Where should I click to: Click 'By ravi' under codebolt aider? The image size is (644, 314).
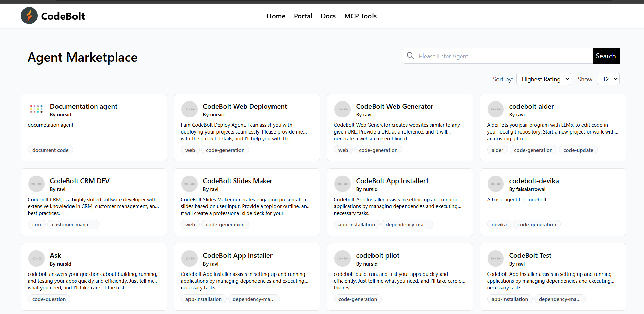click(517, 115)
